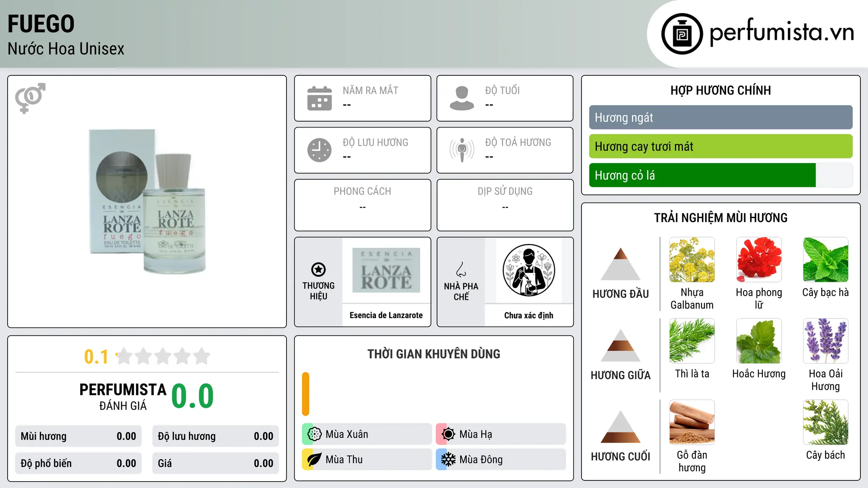Click the perfumista.vn perfume bottle logo icon
This screenshot has width=868, height=488.
682,34
